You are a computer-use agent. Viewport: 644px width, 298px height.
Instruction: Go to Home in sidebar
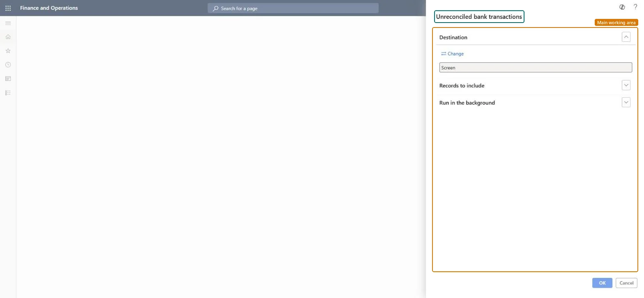point(8,37)
